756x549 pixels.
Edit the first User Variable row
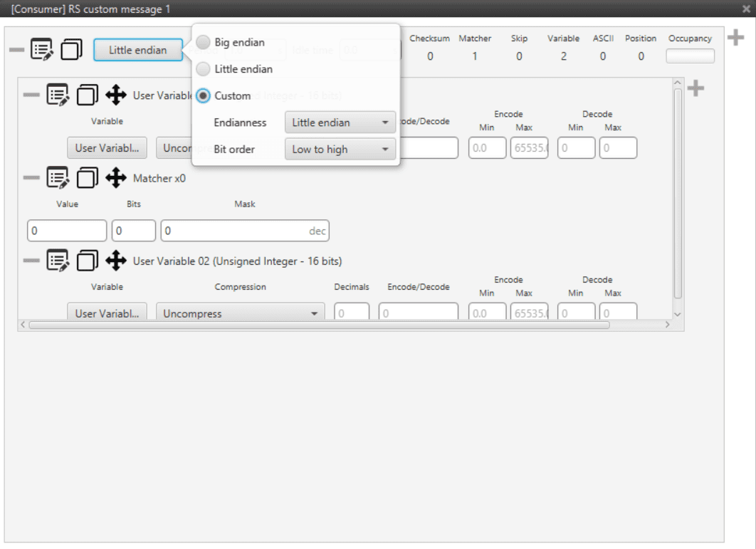58,95
